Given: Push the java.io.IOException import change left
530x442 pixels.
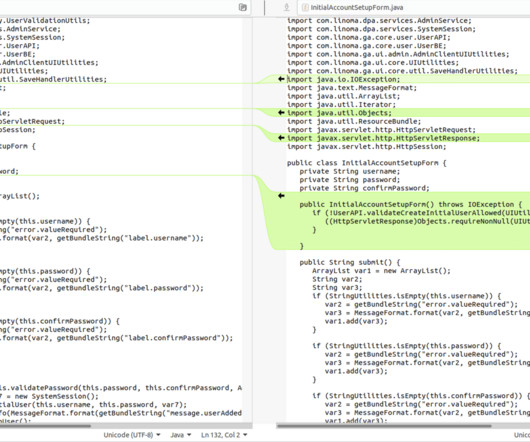Looking at the screenshot, I should [x=281, y=79].
